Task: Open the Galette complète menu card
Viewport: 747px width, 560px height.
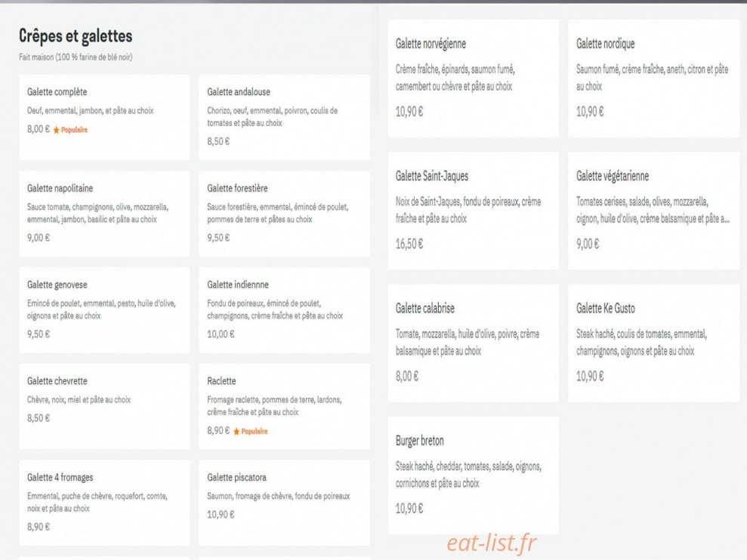Action: pyautogui.click(x=104, y=117)
